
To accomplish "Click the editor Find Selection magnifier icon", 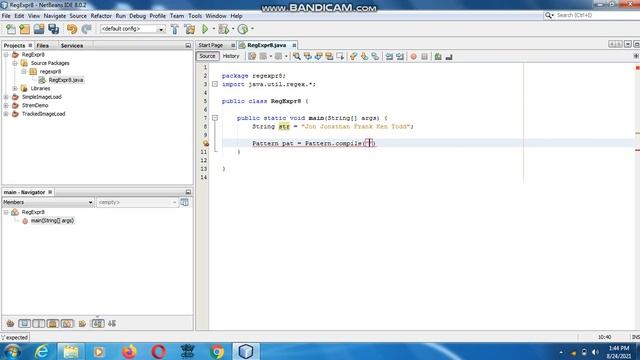I will [297, 57].
